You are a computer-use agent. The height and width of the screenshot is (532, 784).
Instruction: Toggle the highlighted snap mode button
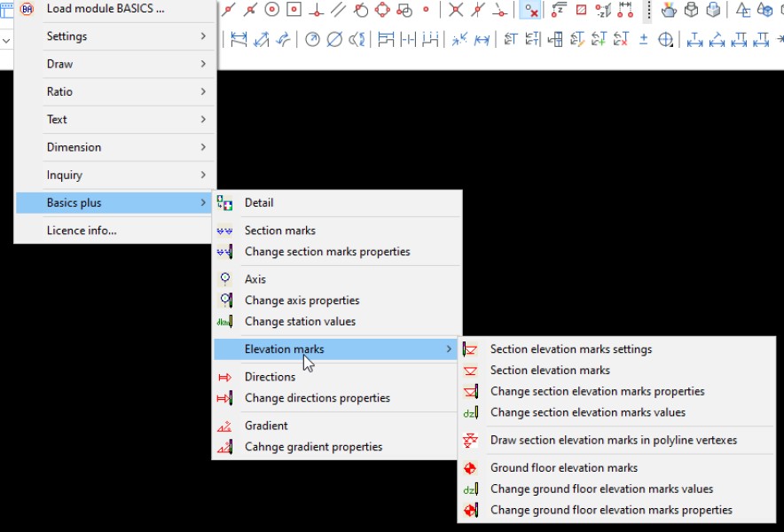pos(530,12)
